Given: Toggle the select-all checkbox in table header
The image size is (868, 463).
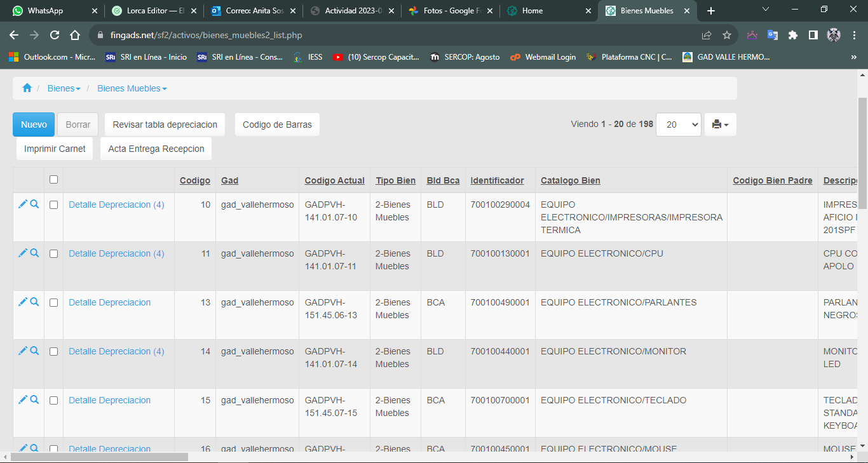Looking at the screenshot, I should [x=54, y=180].
